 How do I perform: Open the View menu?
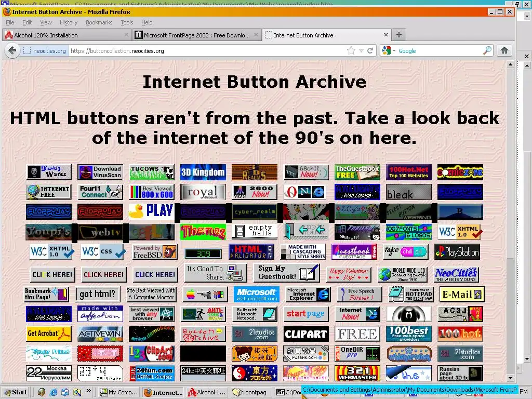pyautogui.click(x=46, y=22)
